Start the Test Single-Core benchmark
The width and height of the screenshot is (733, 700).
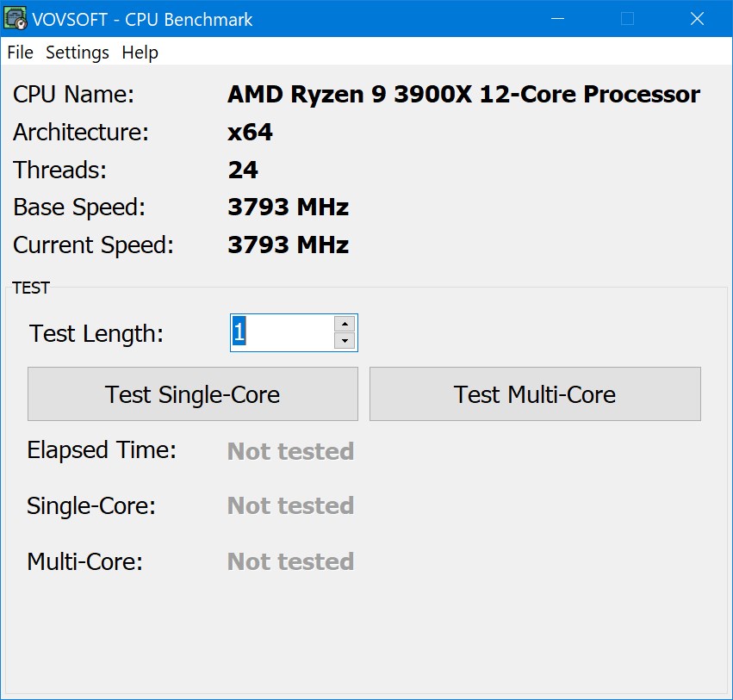click(192, 394)
